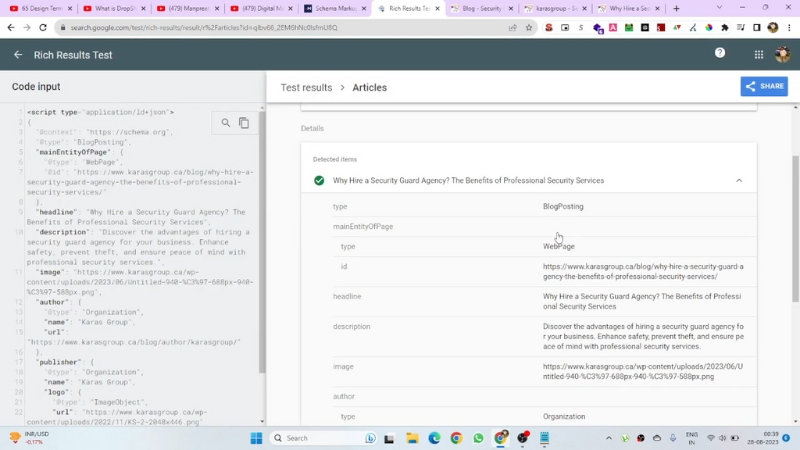Open File Explorer from taskbar
Viewport: 800px width, 450px height.
(x=412, y=438)
